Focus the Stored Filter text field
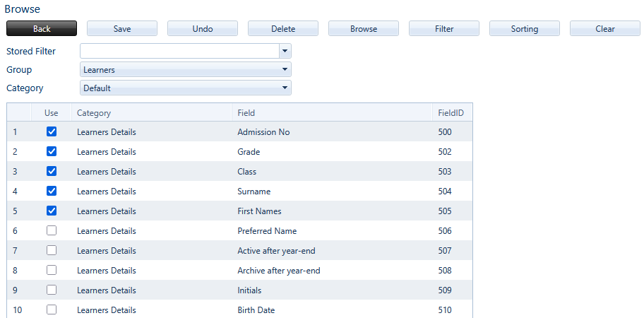 179,52
